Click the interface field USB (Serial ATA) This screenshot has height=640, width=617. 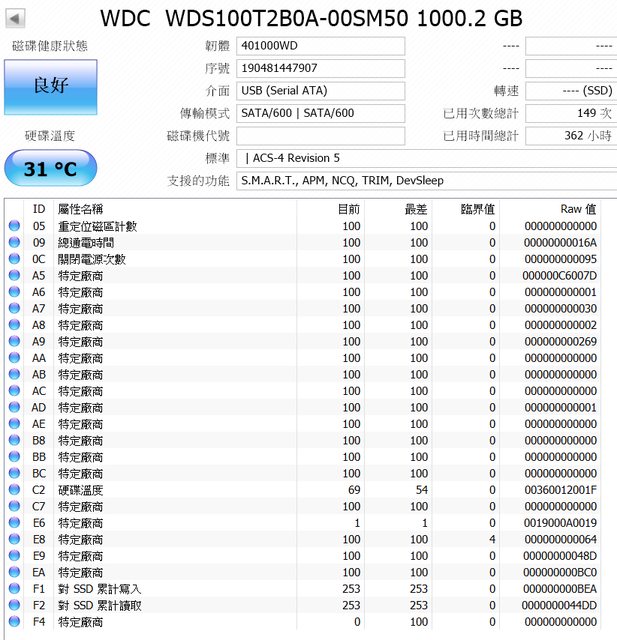(x=320, y=91)
